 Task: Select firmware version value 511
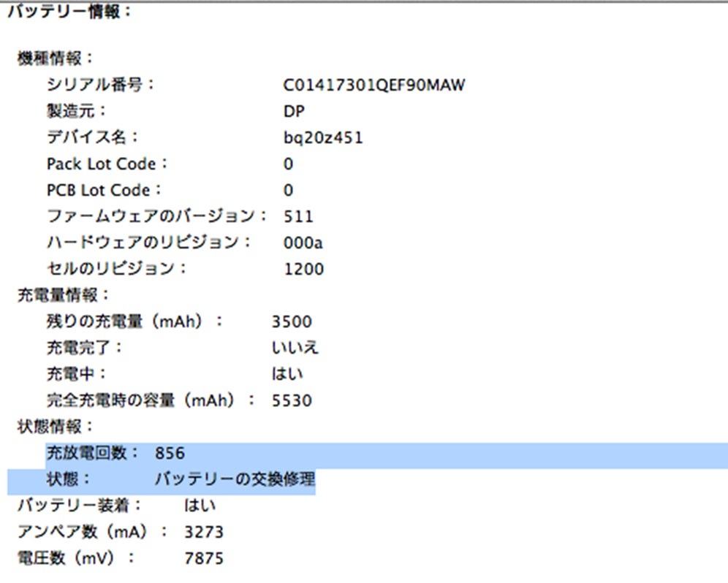[x=298, y=217]
